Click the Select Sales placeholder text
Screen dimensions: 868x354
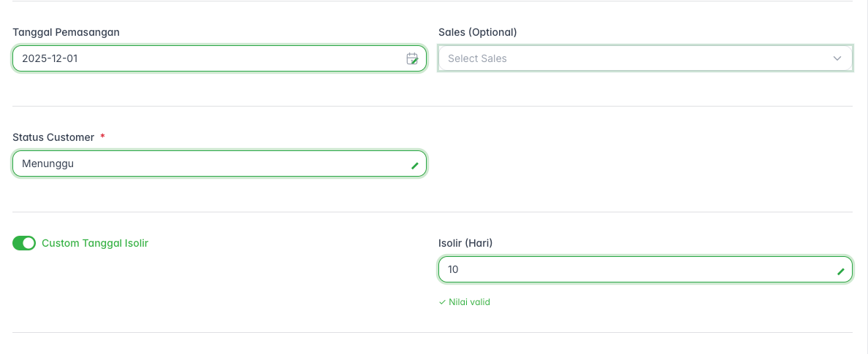[x=477, y=58]
